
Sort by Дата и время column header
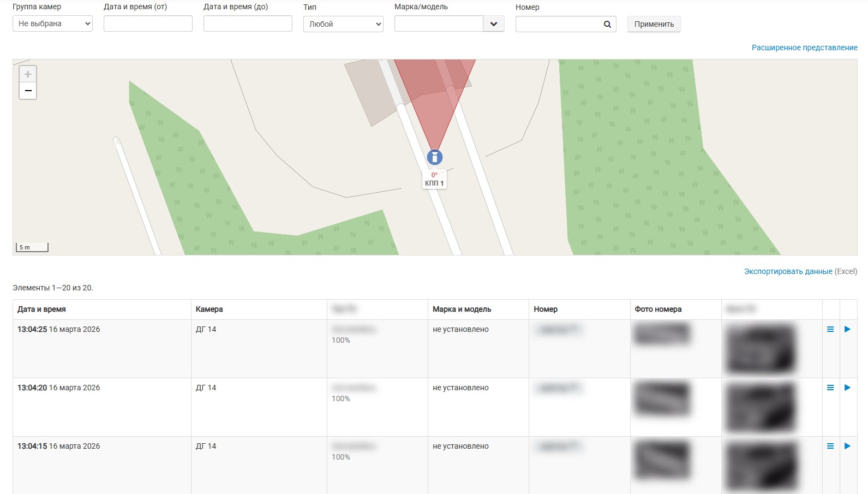pos(41,309)
